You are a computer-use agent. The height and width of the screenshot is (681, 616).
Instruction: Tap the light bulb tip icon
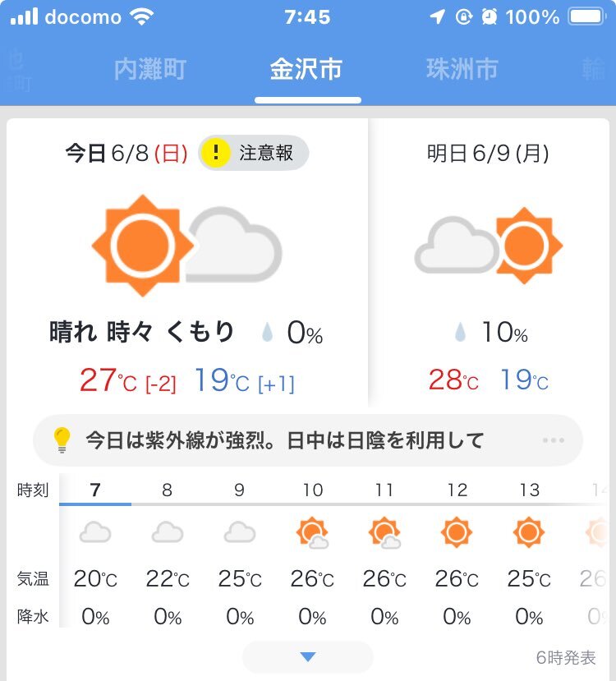pyautogui.click(x=62, y=440)
